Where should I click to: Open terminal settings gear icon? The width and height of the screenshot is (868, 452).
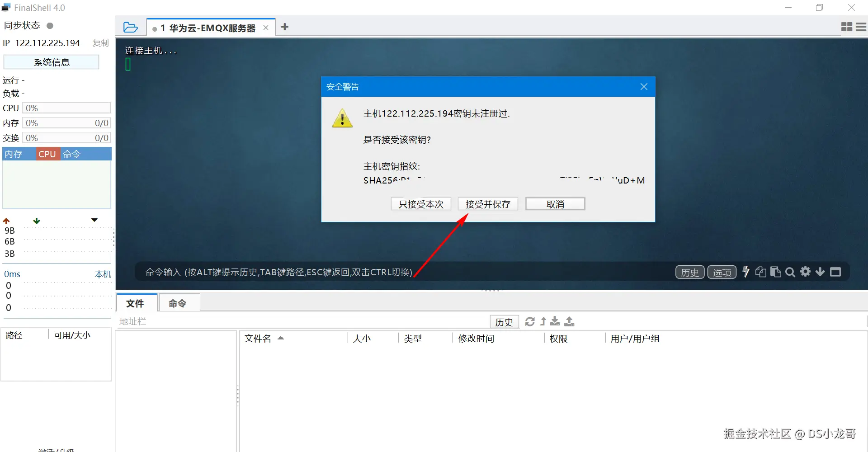click(805, 272)
